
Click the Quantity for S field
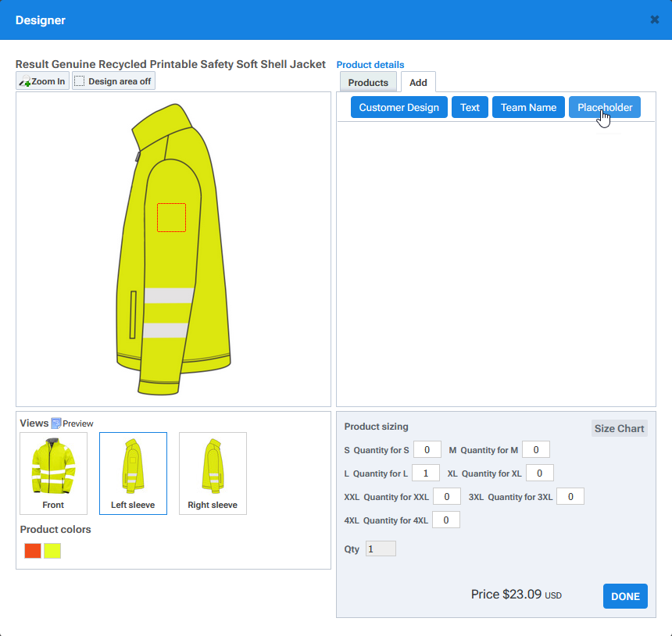point(427,450)
